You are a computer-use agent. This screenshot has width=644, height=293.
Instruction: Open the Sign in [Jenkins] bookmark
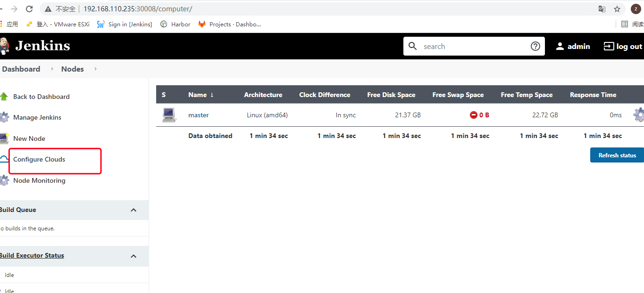[x=125, y=24]
